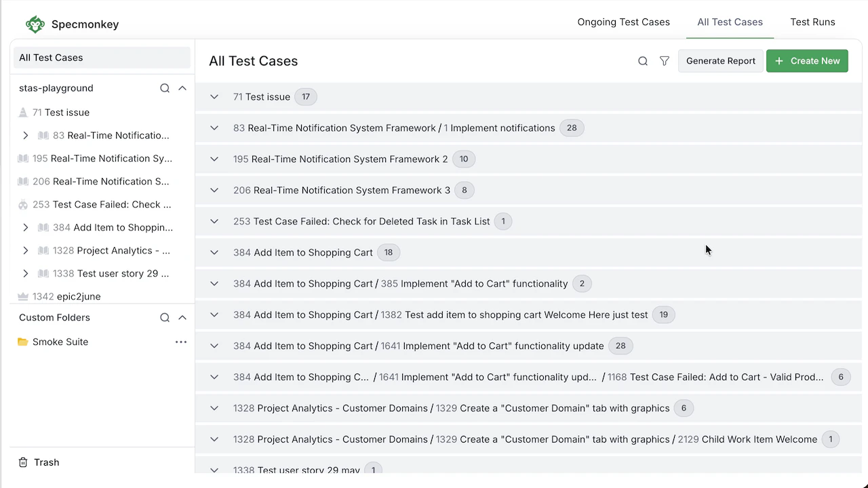The width and height of the screenshot is (868, 488).
Task: Click book icon beside 1338 Test user story
Action: pos(43,274)
